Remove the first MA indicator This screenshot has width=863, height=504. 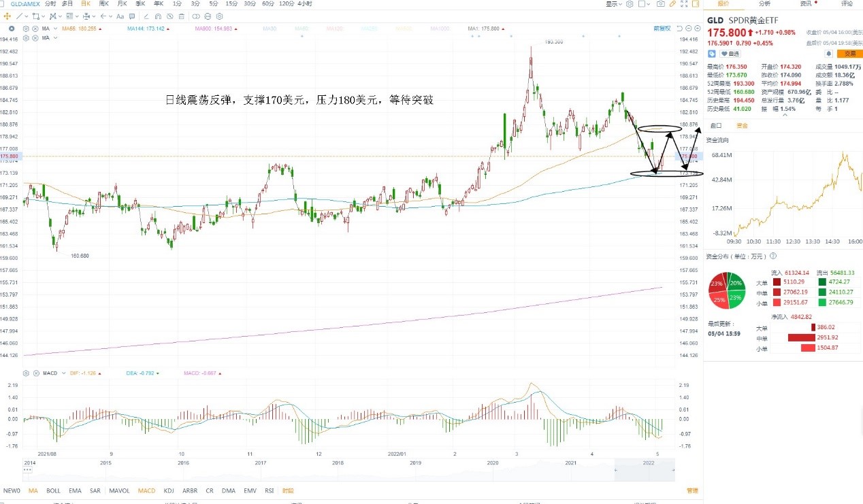click(35, 29)
